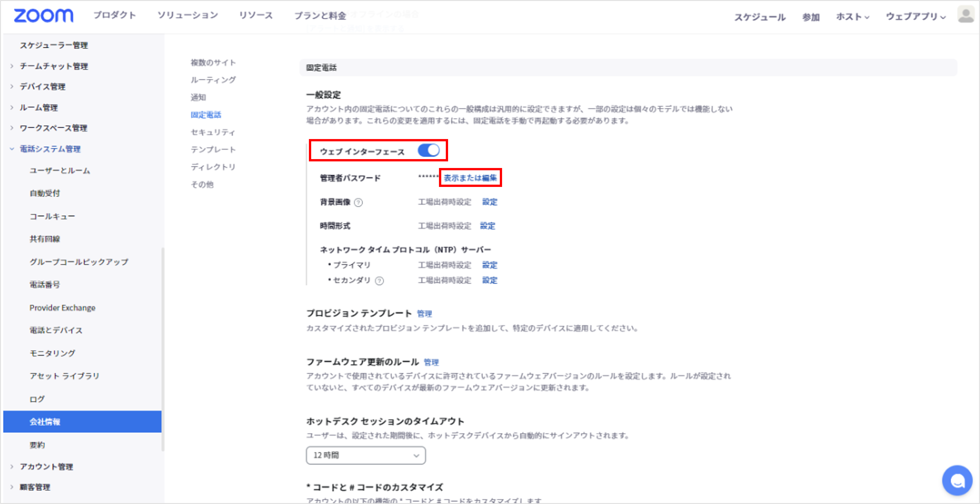Click スケジュール in the top bar

coord(760,17)
